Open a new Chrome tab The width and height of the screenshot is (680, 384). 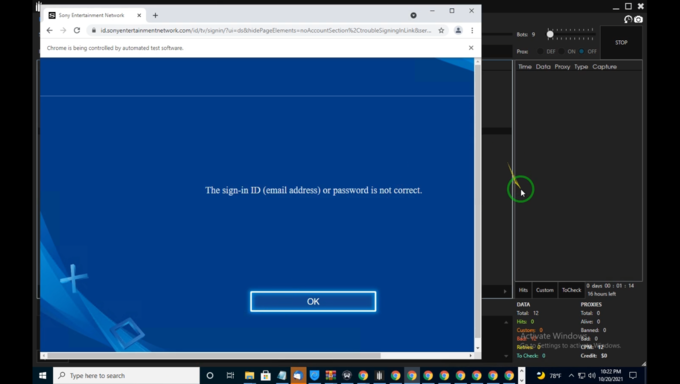[155, 15]
